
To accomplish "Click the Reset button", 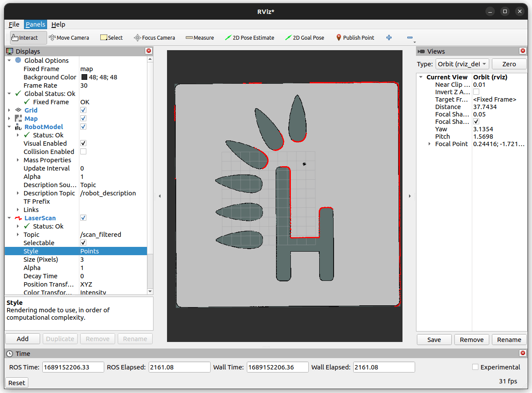I will coord(17,383).
